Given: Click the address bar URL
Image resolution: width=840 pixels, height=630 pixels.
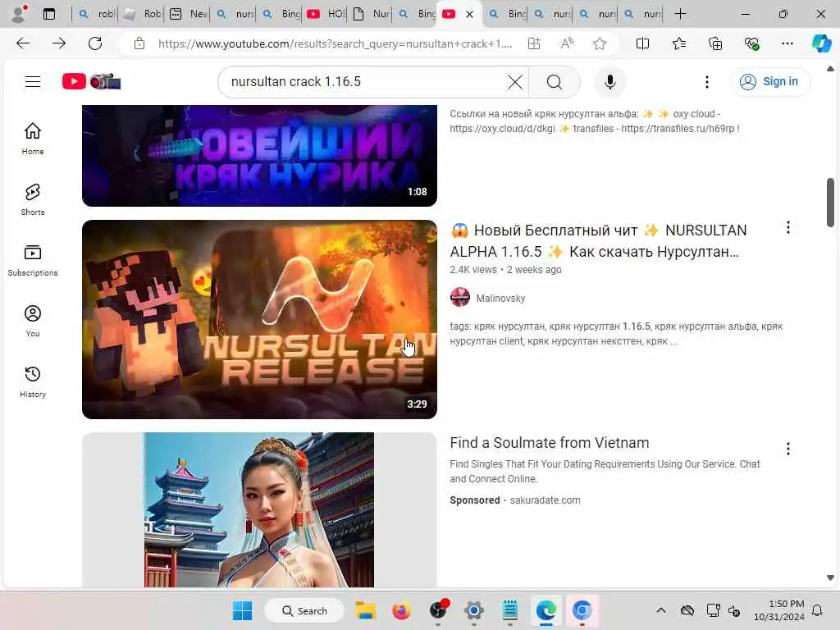Looking at the screenshot, I should pos(335,44).
